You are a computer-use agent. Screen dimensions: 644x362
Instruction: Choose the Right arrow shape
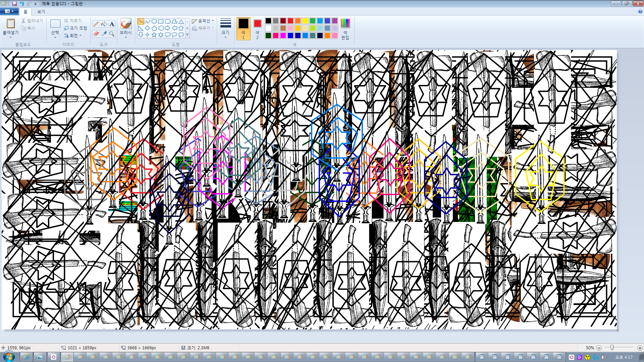point(168,28)
